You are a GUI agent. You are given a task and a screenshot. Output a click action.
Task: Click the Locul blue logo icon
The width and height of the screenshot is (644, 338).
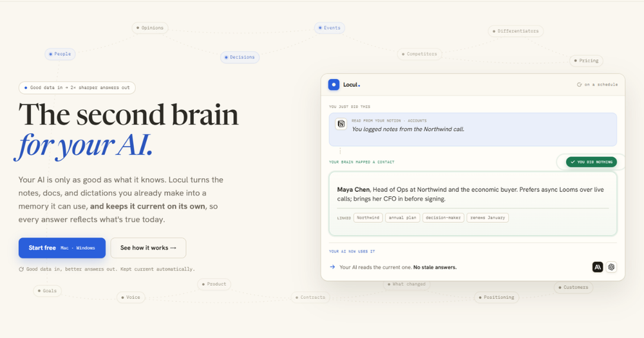[x=334, y=84]
